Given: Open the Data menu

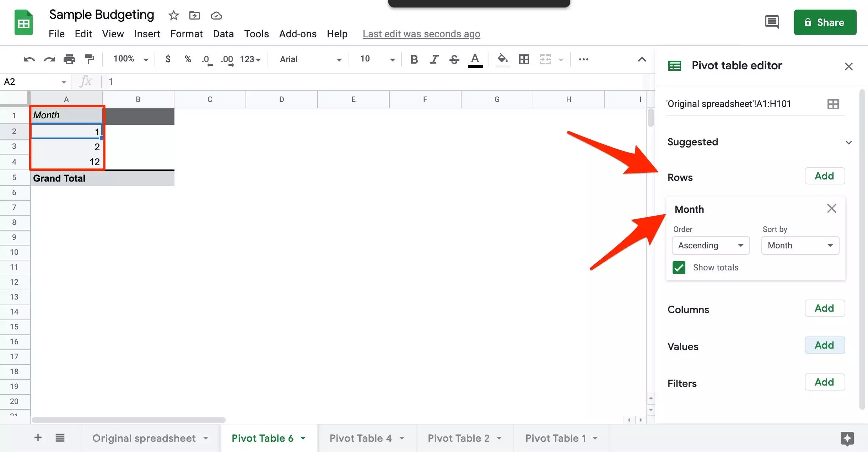Looking at the screenshot, I should pyautogui.click(x=223, y=34).
